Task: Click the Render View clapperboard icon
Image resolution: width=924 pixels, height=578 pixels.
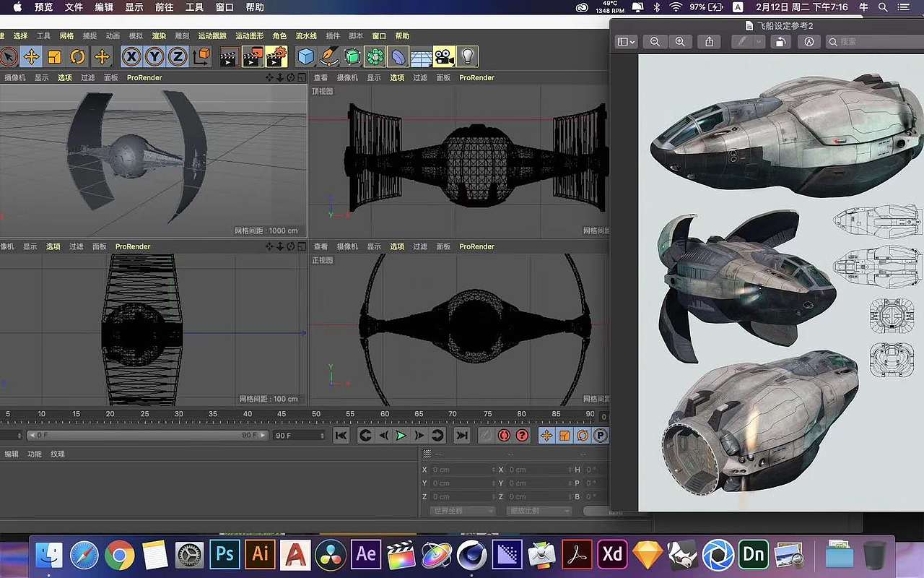Action: (229, 56)
